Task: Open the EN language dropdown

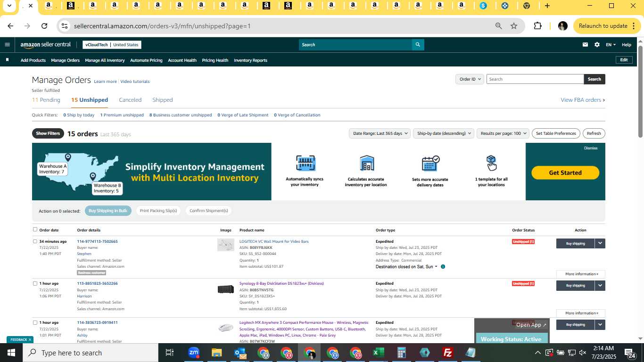Action: (611, 45)
